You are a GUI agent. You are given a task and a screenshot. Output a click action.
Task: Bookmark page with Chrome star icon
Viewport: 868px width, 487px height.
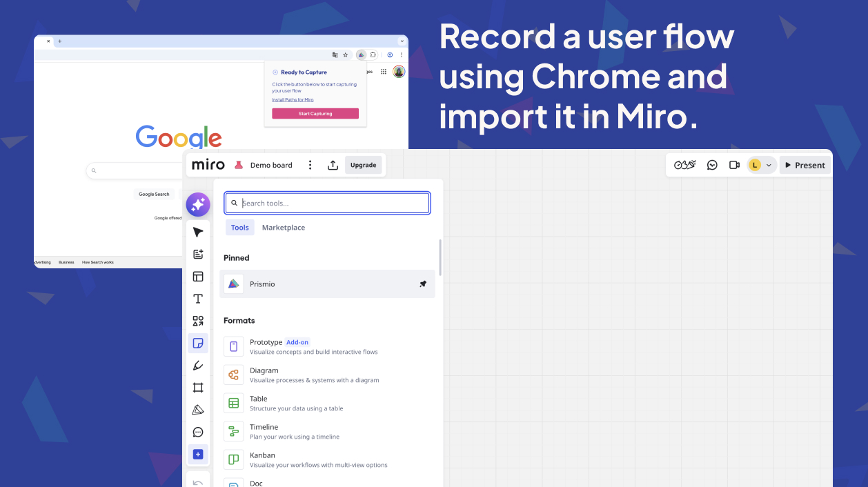[x=346, y=54]
